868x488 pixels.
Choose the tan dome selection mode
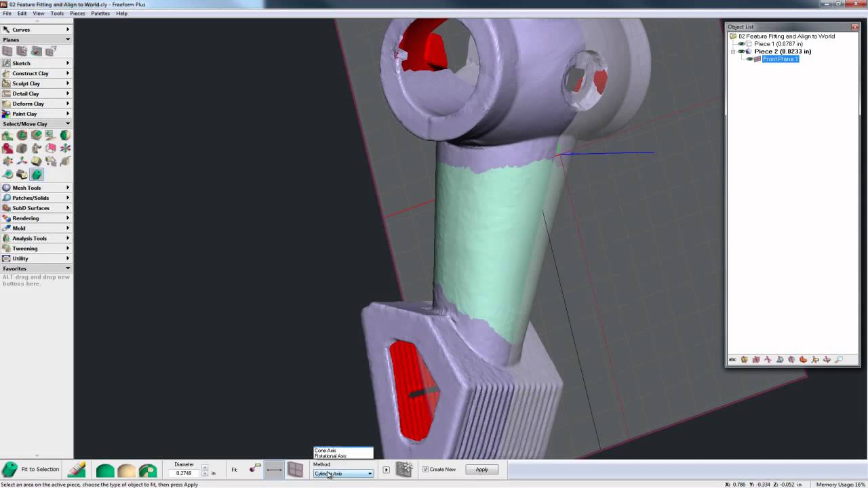pyautogui.click(x=127, y=470)
